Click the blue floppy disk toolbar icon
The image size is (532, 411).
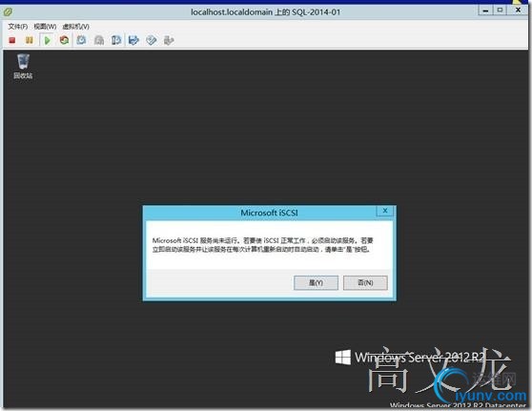point(133,40)
